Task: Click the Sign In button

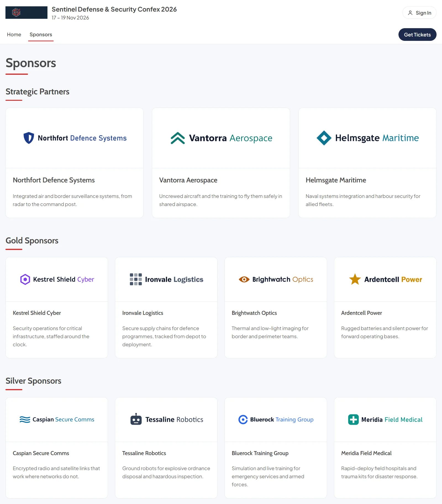Action: point(419,13)
